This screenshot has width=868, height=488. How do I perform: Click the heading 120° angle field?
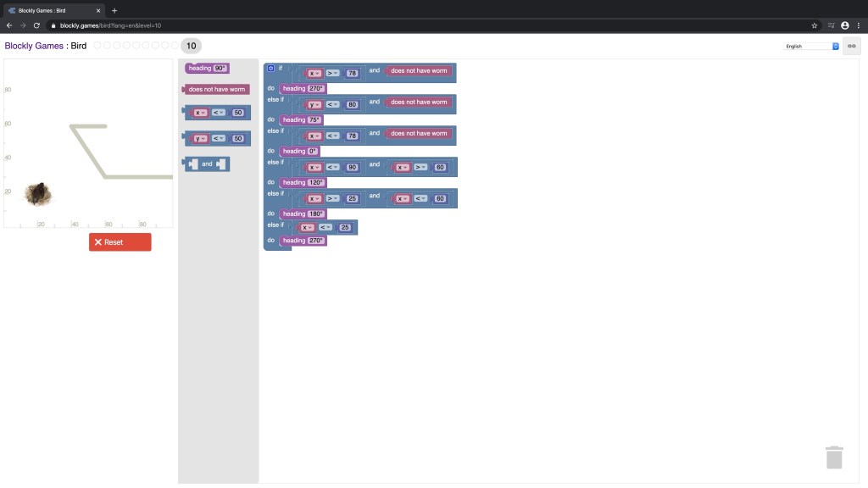coord(316,182)
